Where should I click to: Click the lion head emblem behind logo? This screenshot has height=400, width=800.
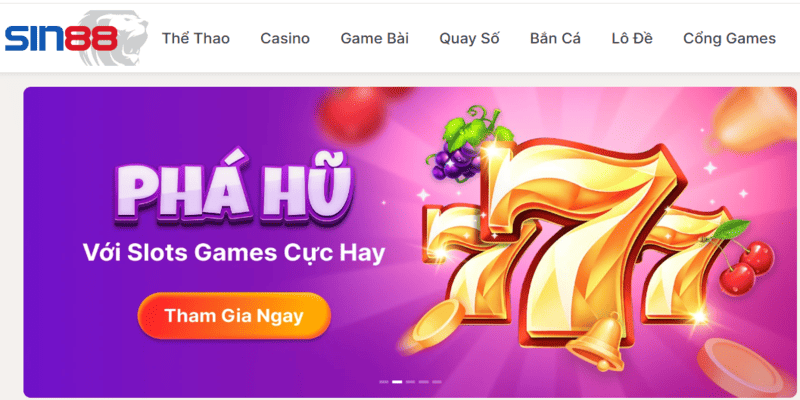pyautogui.click(x=113, y=38)
